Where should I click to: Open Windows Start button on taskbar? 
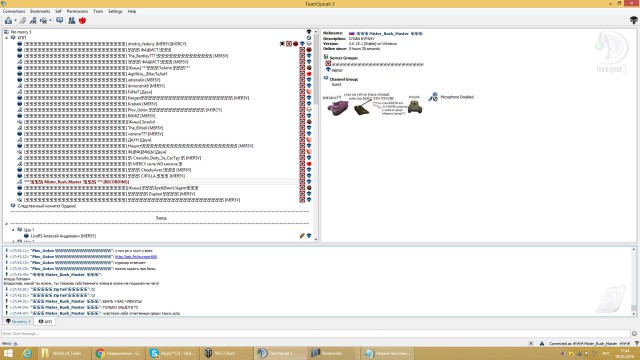pyautogui.click(x=8, y=353)
